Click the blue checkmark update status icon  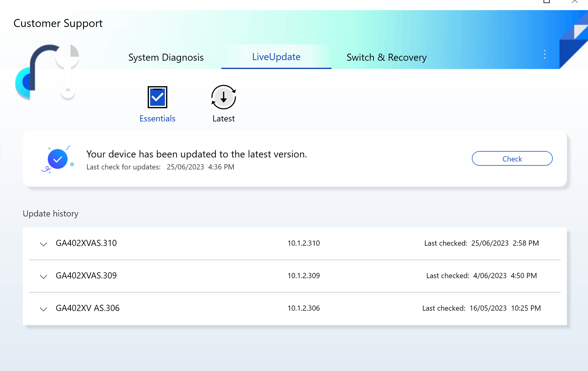point(58,159)
